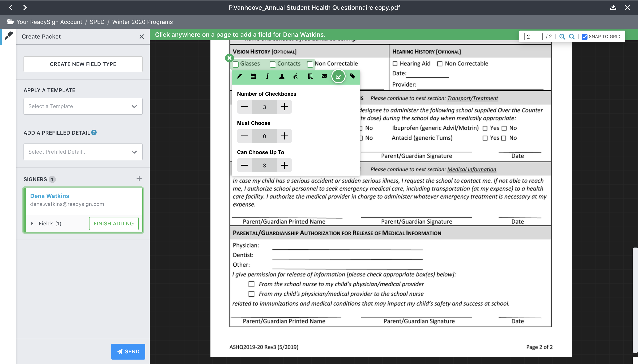
Task: Check 'From the school nurse' release box
Action: 251,284
